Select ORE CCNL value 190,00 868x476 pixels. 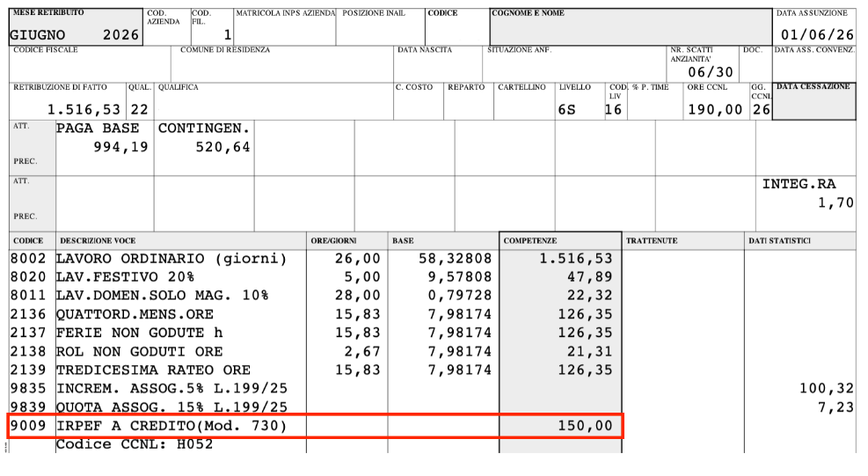point(715,110)
